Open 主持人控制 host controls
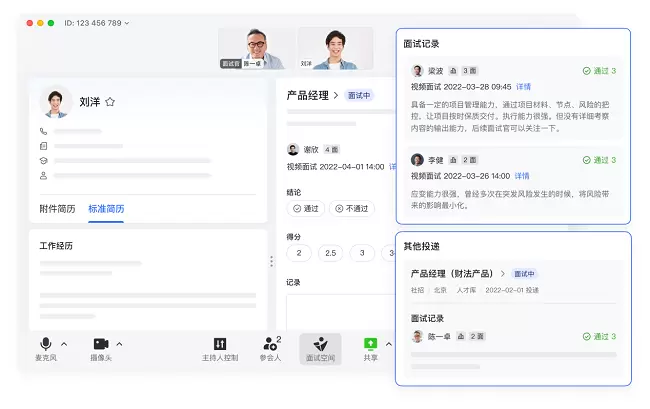The height and width of the screenshot is (409, 650). pos(220,343)
